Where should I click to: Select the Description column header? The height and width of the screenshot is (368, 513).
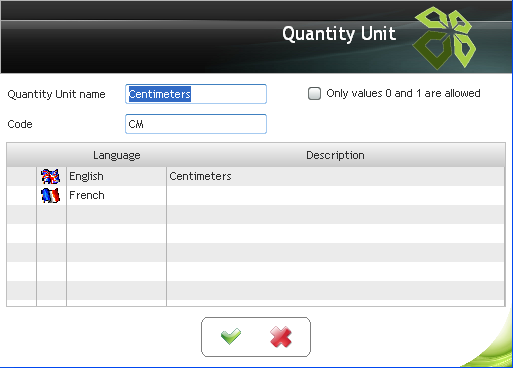click(x=335, y=155)
